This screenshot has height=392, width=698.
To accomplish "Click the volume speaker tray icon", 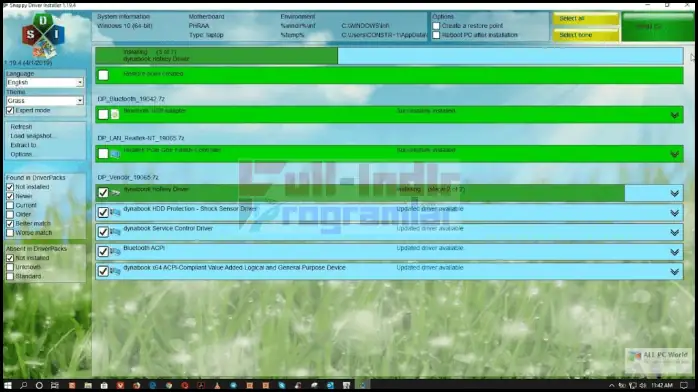I will pos(643,385).
